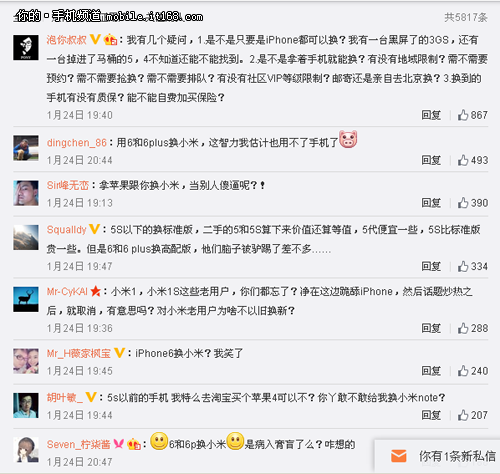Click 回复 on Mr_H薇家枫宝's comment
This screenshot has width=500, height=474.
(431, 371)
